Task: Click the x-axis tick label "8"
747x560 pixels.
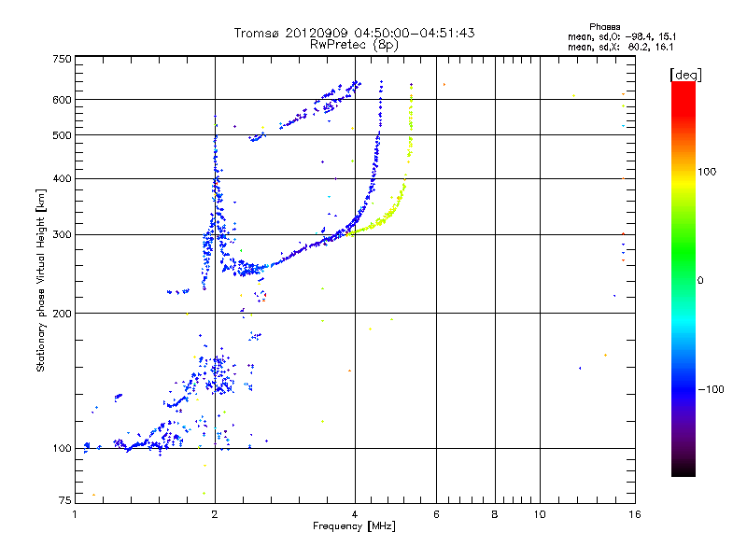Action: coord(495,514)
